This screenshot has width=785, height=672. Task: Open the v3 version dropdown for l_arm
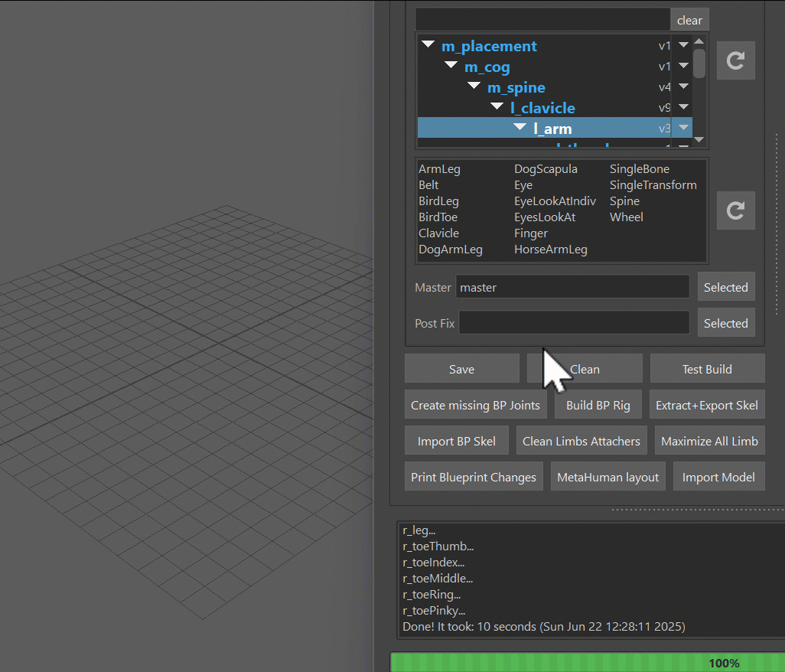coord(683,128)
